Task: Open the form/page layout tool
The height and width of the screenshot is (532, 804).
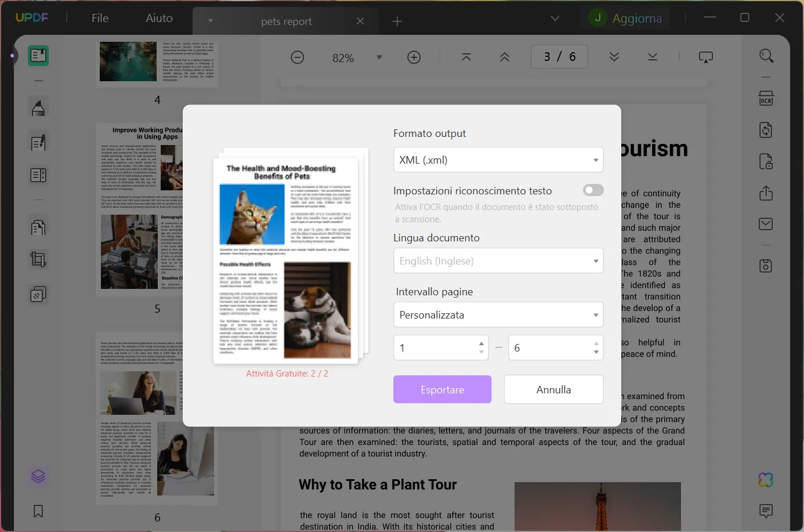Action: pos(38,175)
